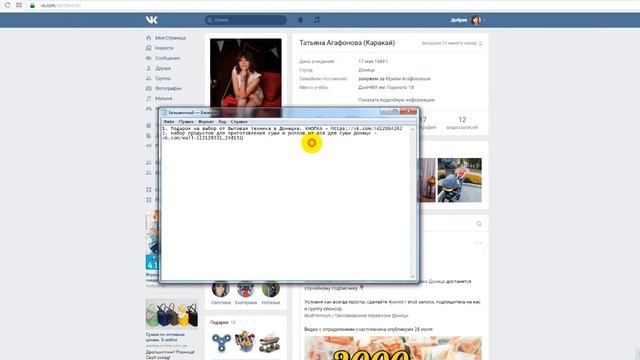Open Группы in the VK sidebar
Viewport: 640px width, 360px height.
pos(163,78)
